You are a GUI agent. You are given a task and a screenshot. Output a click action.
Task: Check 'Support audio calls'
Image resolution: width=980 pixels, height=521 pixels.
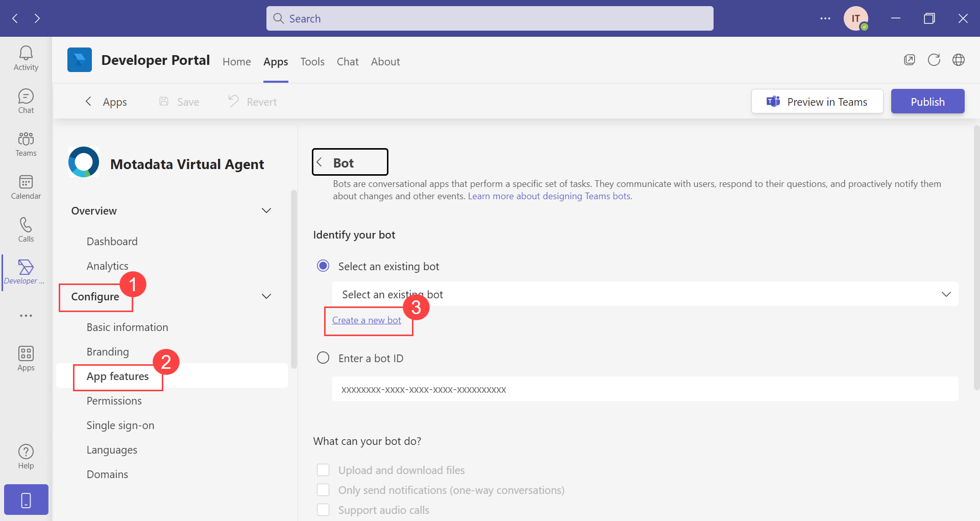pos(323,509)
